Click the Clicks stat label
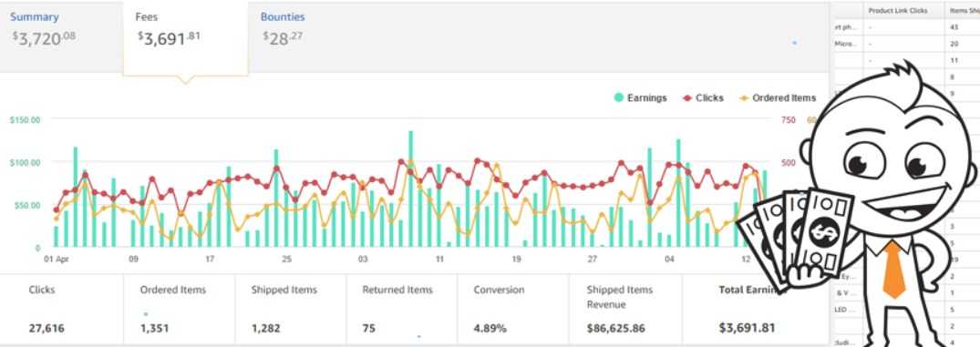Screen dimensions: 980x347 point(42,290)
